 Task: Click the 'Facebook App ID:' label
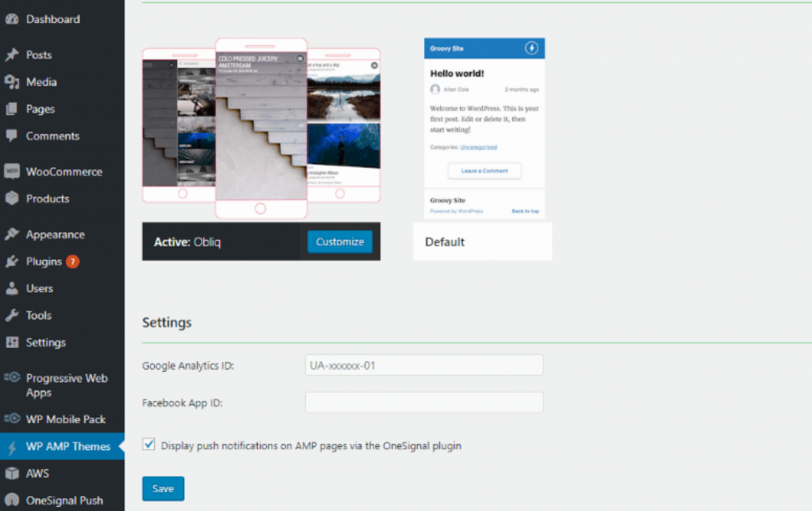tap(182, 403)
